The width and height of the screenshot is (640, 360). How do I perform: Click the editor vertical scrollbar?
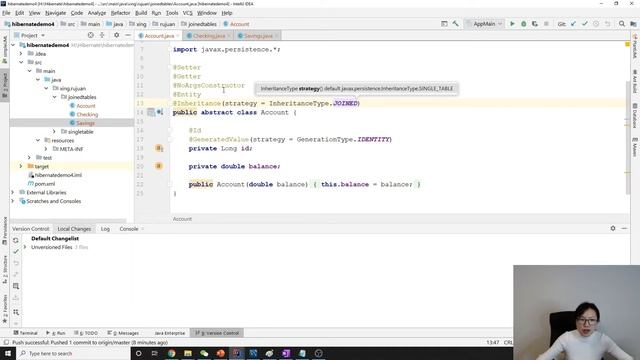[627, 139]
